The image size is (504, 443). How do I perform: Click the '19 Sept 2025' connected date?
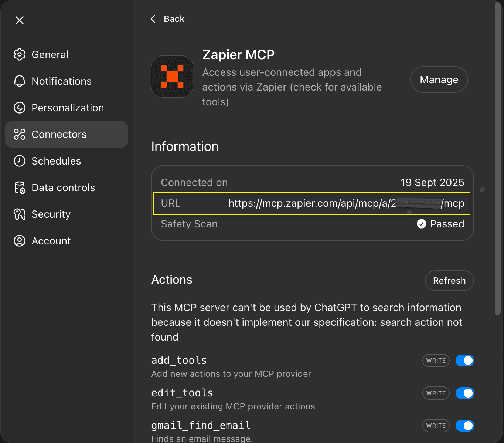[x=432, y=182]
